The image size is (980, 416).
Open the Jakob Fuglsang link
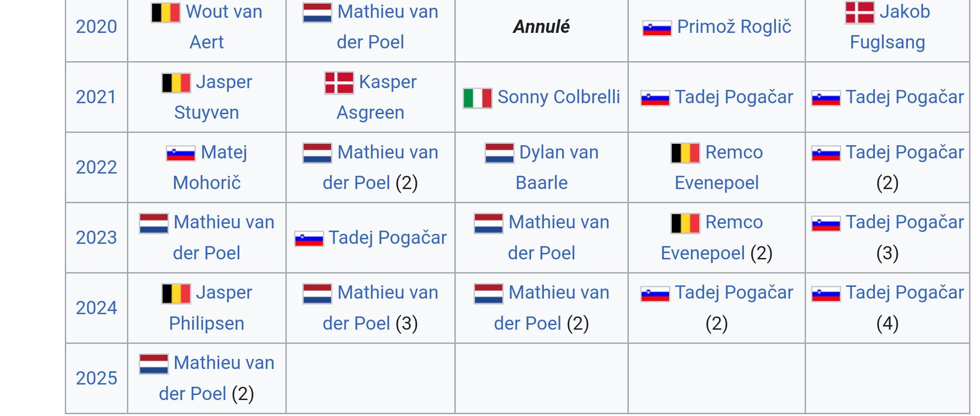click(904, 12)
